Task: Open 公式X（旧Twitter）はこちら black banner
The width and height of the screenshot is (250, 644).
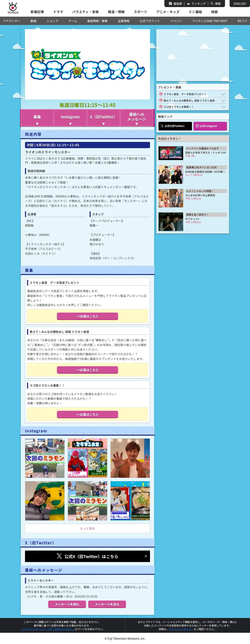Action: coord(87,556)
